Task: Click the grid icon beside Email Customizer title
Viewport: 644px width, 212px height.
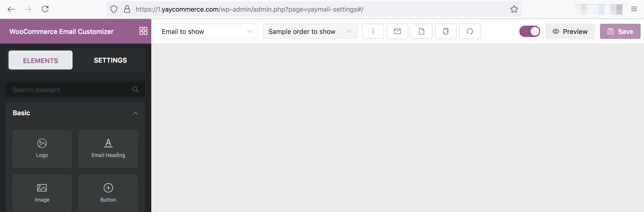Action: tap(143, 31)
